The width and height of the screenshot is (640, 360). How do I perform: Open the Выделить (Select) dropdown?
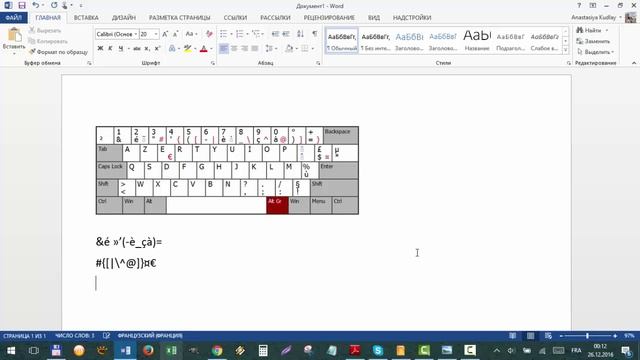click(595, 52)
